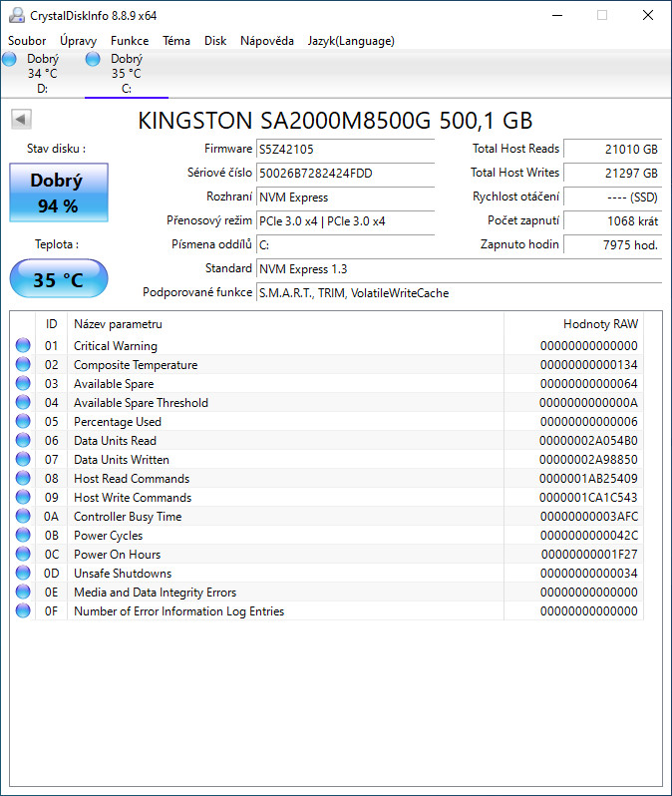Click CrystalDiskInfo app icon in title bar

click(15, 15)
